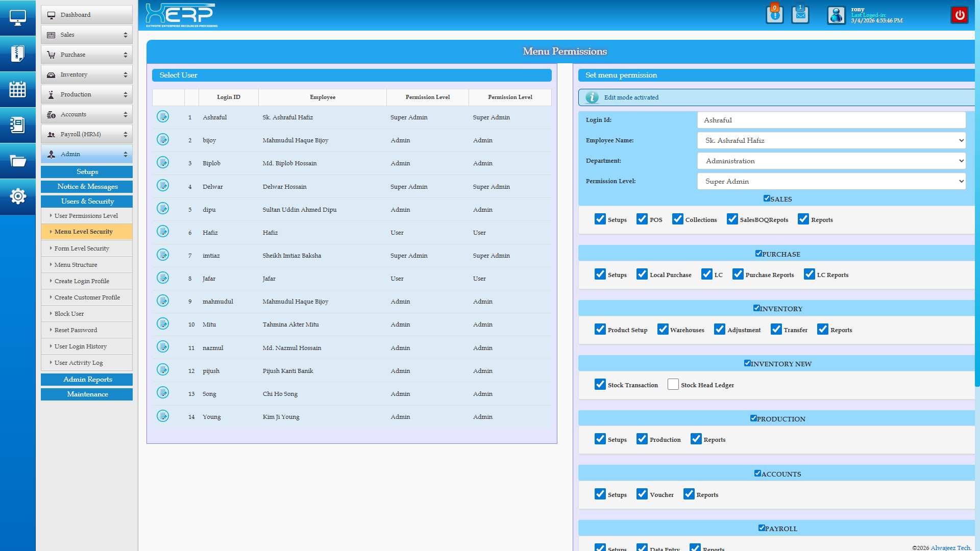Click the edit icon for user Hafiz

click(x=163, y=232)
